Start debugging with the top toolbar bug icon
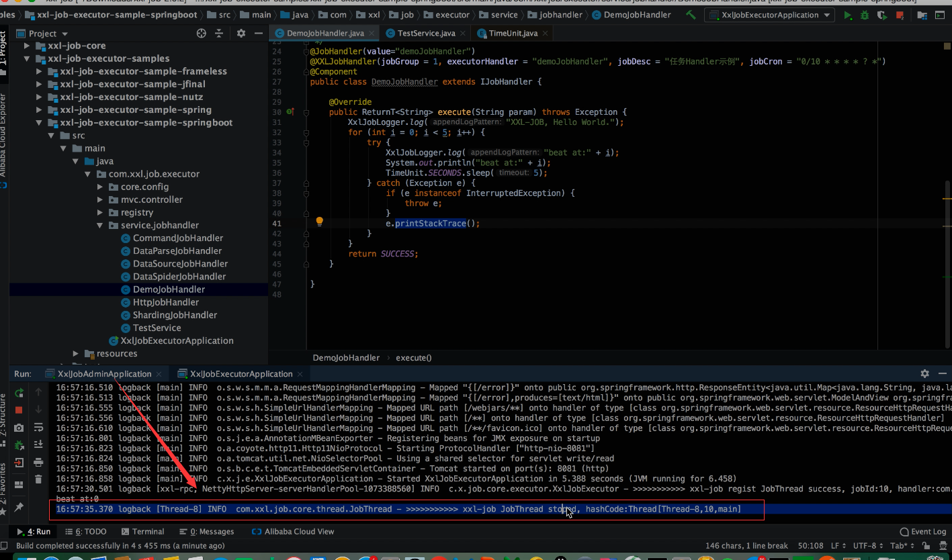The image size is (952, 560). point(865,15)
